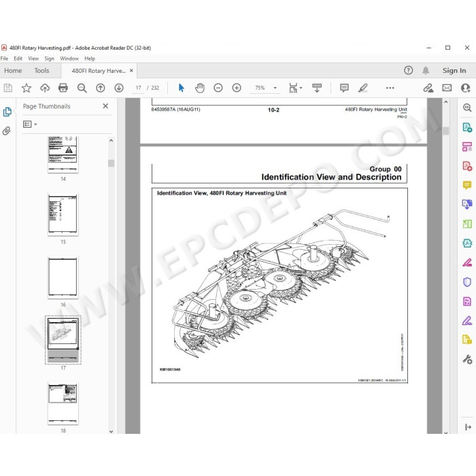Open Create PDF tool in right pane
476x476 pixels.
467,166
